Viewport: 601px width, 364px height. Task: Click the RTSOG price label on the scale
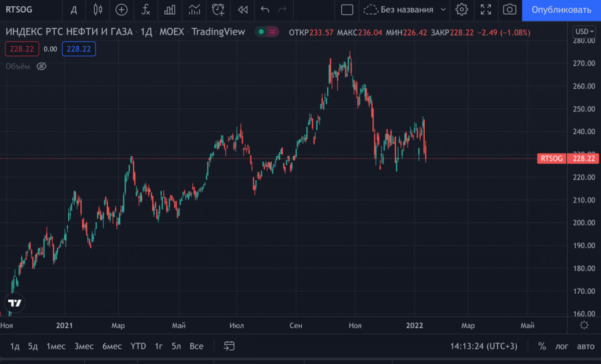(x=552, y=158)
